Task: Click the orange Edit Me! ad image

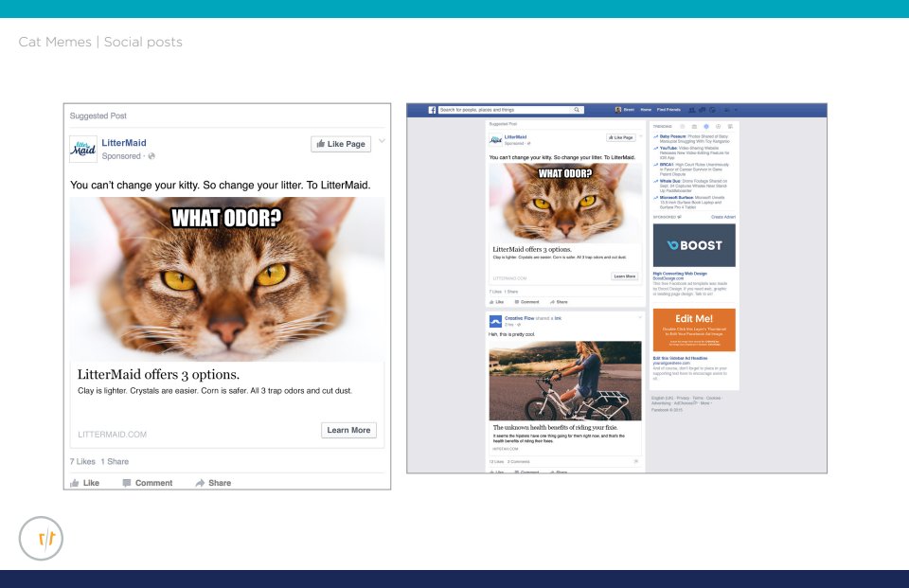Action: [x=694, y=330]
